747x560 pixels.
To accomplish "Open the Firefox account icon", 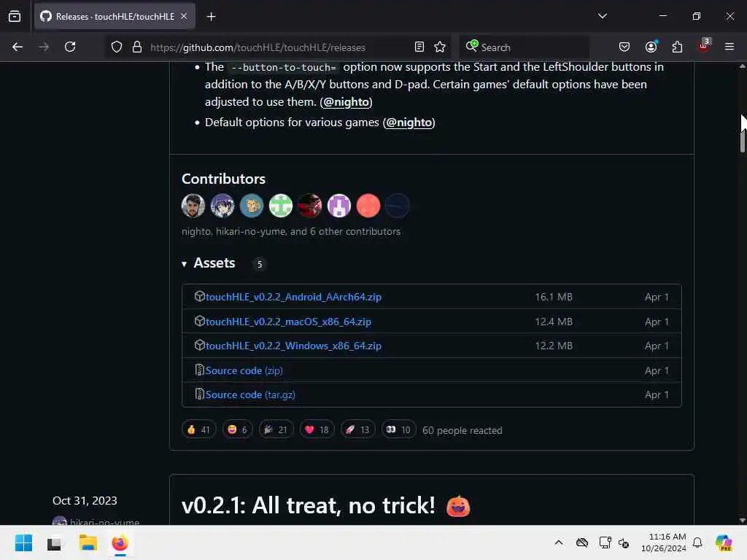I will 651,47.
